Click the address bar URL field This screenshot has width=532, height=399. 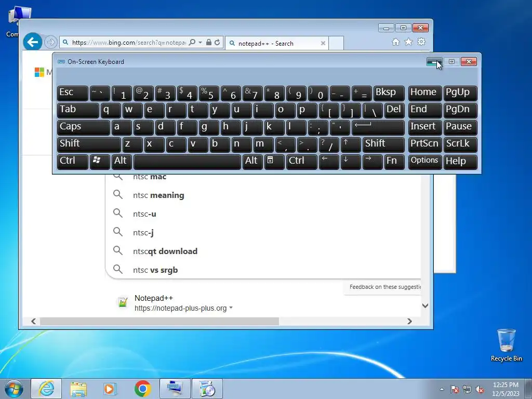tap(129, 43)
